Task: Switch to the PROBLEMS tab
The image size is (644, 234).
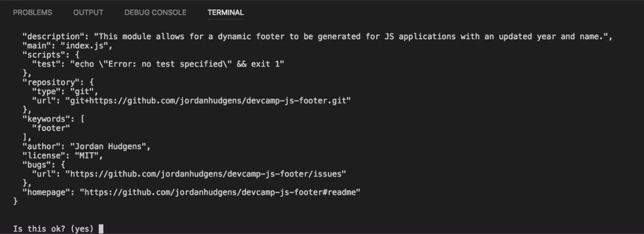Action: click(x=32, y=13)
